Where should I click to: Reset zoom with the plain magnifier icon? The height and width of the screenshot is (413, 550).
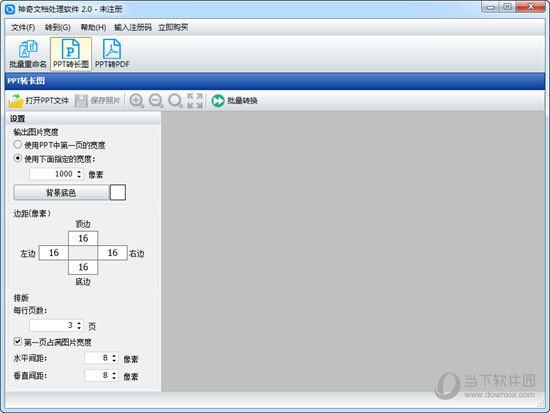click(175, 101)
